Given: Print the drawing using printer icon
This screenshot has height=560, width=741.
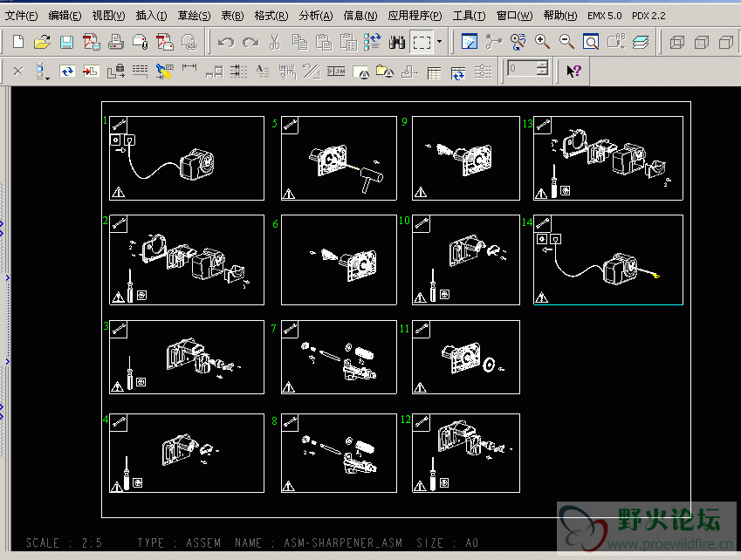Looking at the screenshot, I should 116,42.
